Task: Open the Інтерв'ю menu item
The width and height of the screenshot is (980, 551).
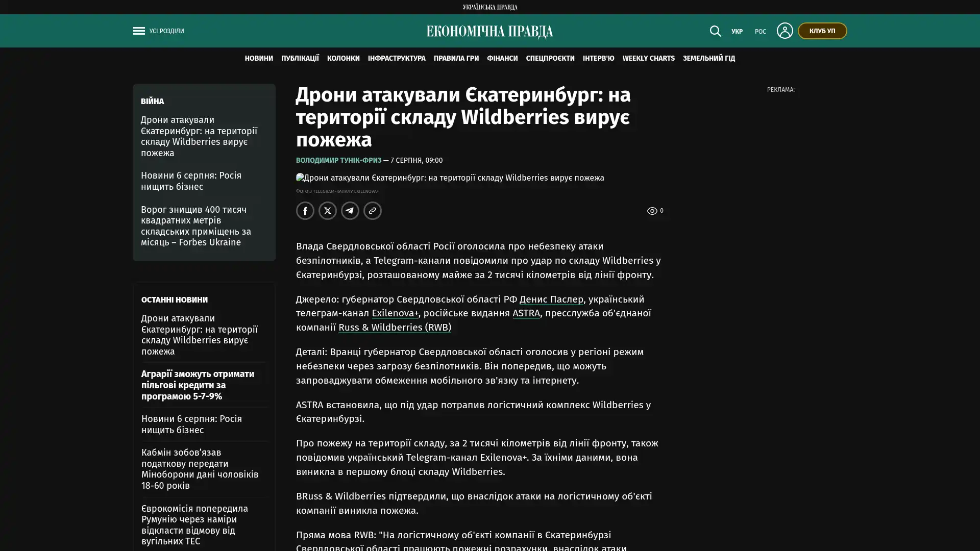Action: [x=599, y=59]
